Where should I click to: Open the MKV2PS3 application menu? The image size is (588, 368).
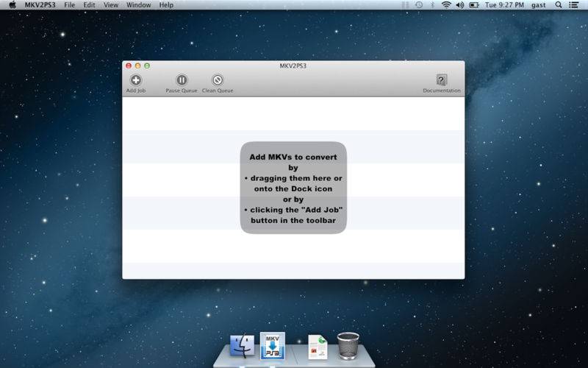[40, 5]
